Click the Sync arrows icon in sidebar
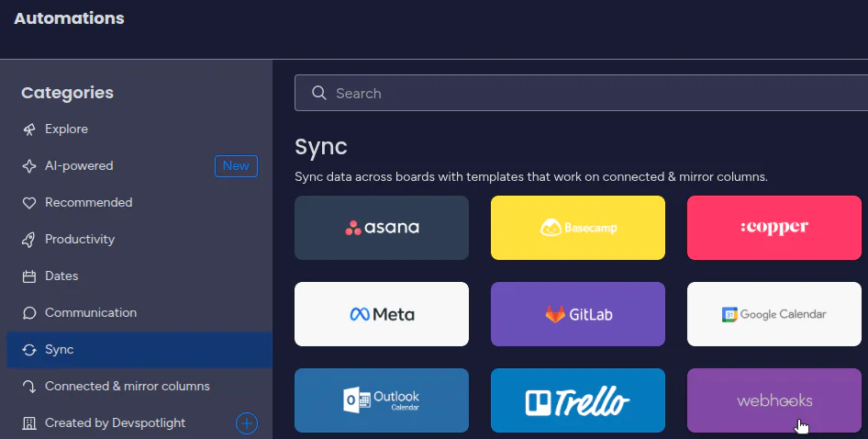This screenshot has height=439, width=868. (x=28, y=350)
